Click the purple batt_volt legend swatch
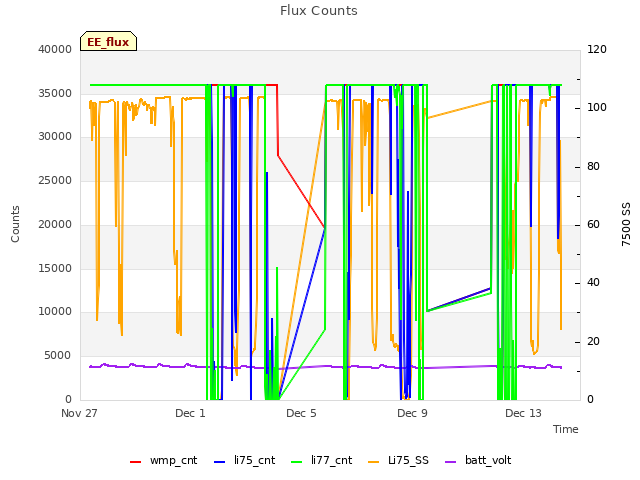Viewport: 640px width, 480px height. pos(450,462)
